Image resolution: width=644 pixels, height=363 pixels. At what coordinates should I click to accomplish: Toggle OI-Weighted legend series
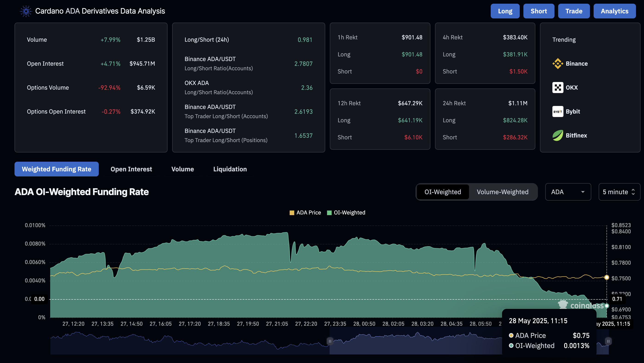coord(346,213)
